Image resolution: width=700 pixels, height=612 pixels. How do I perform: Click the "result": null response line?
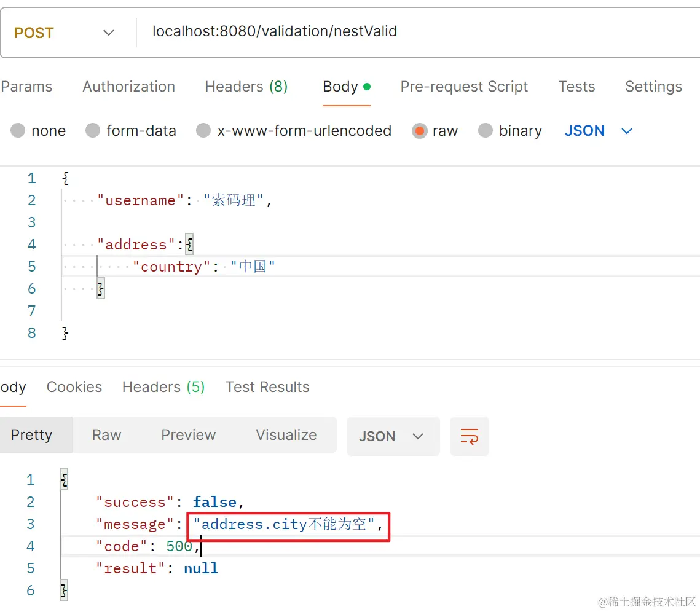pos(157,568)
